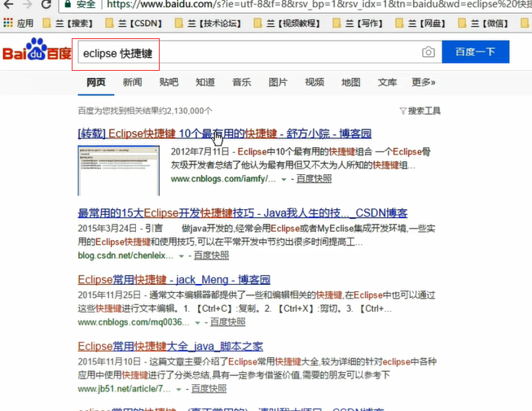Reload the page with refresh icon
The width and height of the screenshot is (532, 411).
click(46, 4)
